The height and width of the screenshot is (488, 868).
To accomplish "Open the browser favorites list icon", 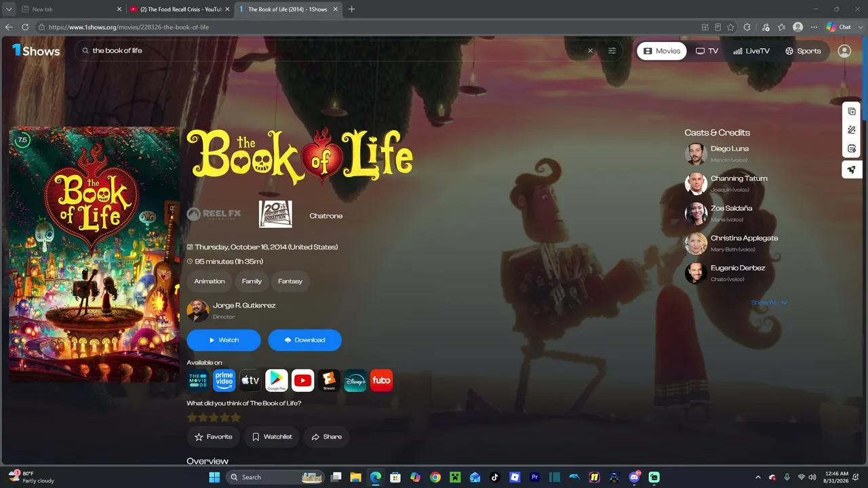I will click(782, 27).
